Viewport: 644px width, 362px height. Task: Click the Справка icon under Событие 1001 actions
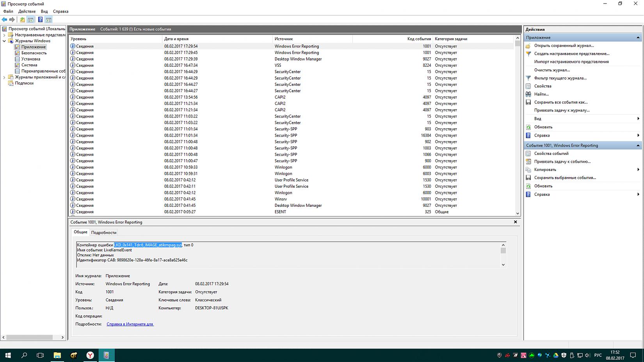coord(528,194)
